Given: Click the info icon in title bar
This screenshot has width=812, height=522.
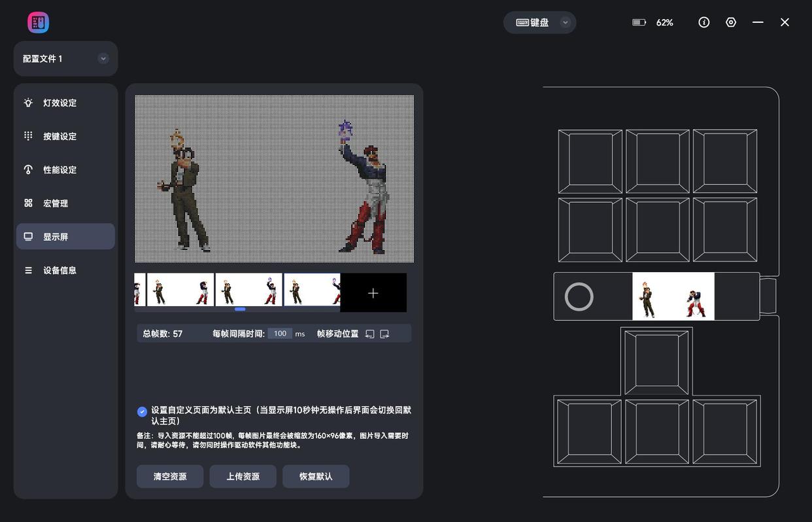Looking at the screenshot, I should click(x=703, y=22).
